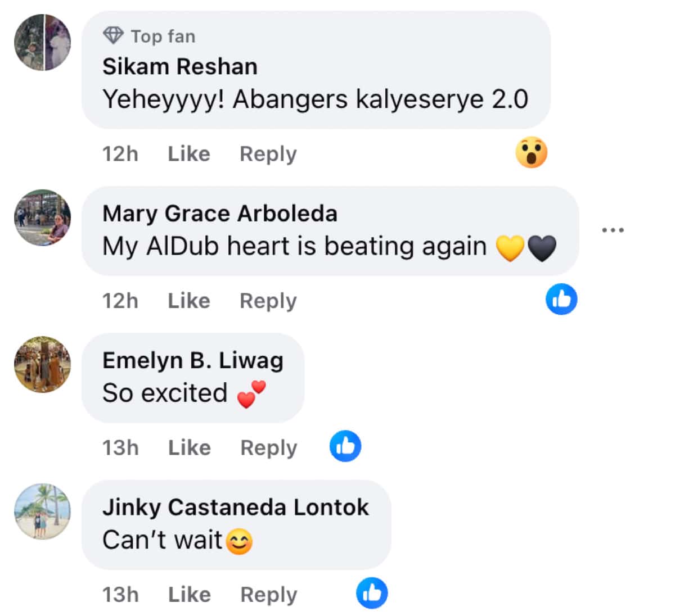The height and width of the screenshot is (616, 675).
Task: Click the 12h timestamp on Sikam's comment
Action: [120, 153]
